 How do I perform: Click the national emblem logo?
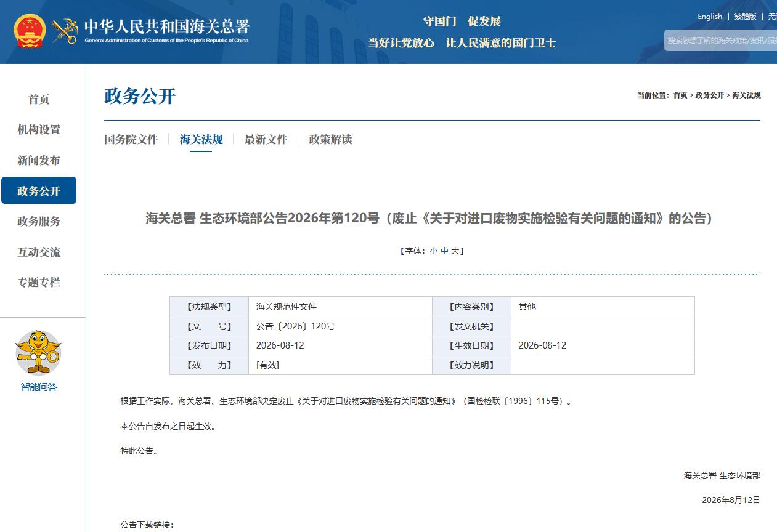[30, 31]
